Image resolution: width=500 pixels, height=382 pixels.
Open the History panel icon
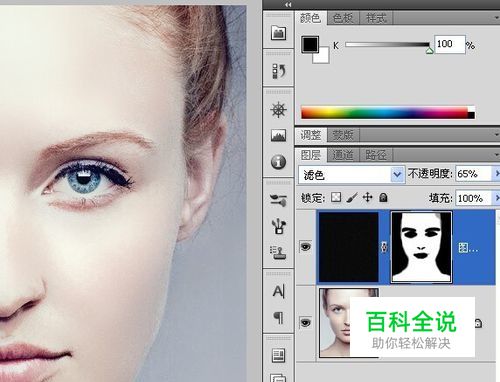278,71
